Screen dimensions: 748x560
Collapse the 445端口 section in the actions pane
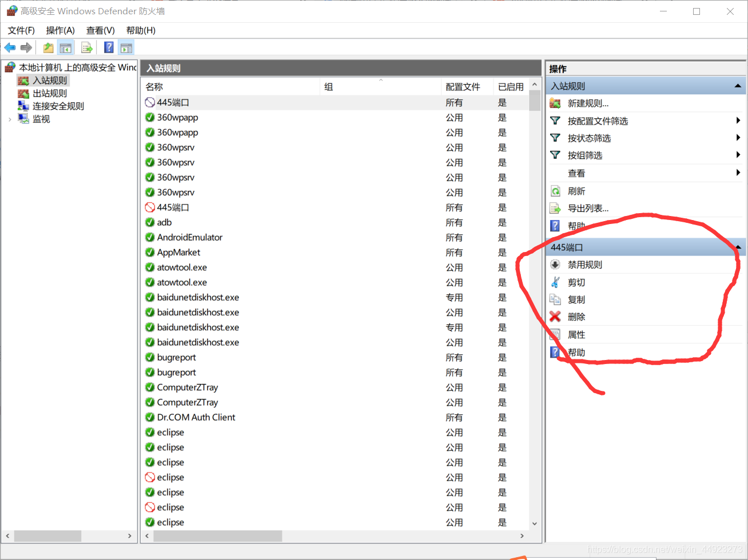pos(738,247)
